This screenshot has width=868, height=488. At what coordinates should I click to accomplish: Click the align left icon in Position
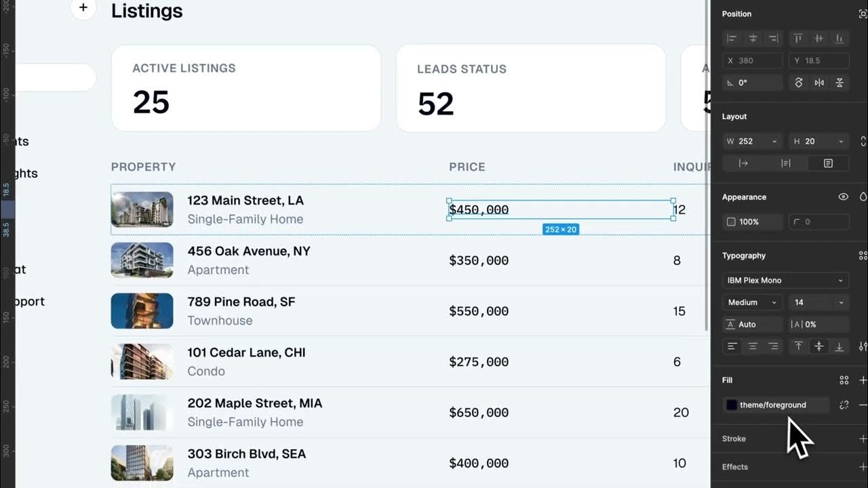pos(732,39)
